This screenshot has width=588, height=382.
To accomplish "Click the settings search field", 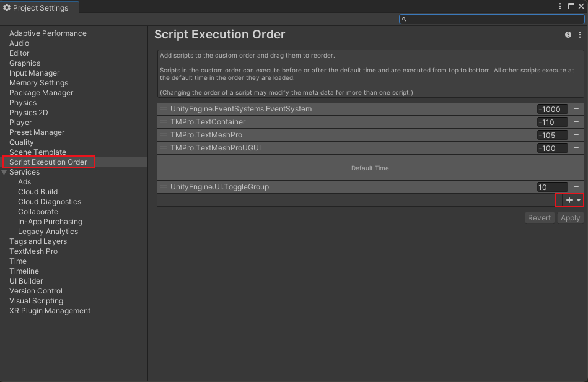I will pos(493,19).
